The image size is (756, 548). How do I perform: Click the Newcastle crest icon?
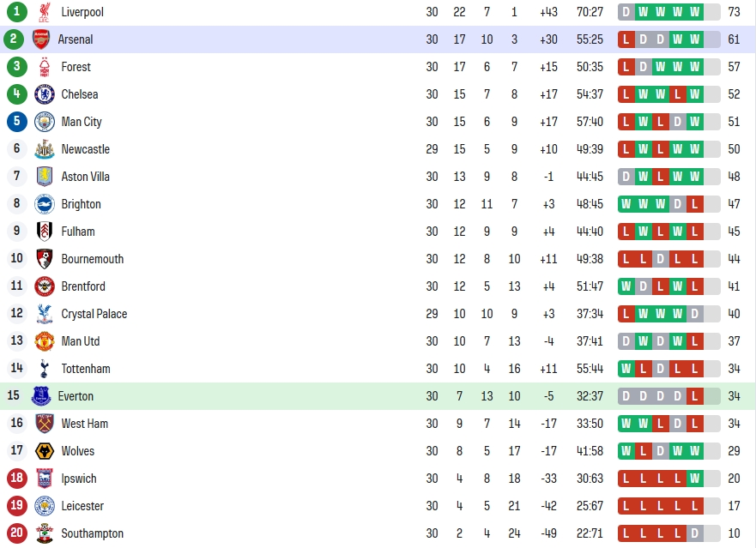[x=45, y=149]
